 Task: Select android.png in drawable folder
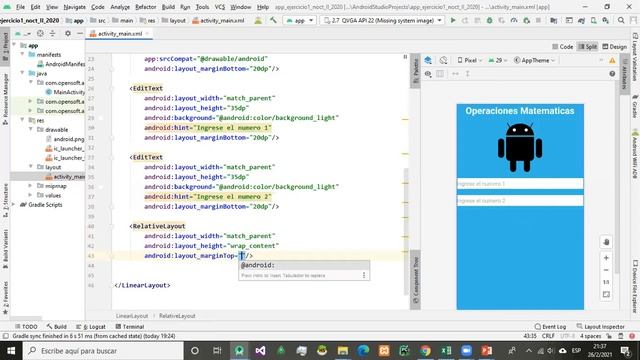tap(65, 139)
